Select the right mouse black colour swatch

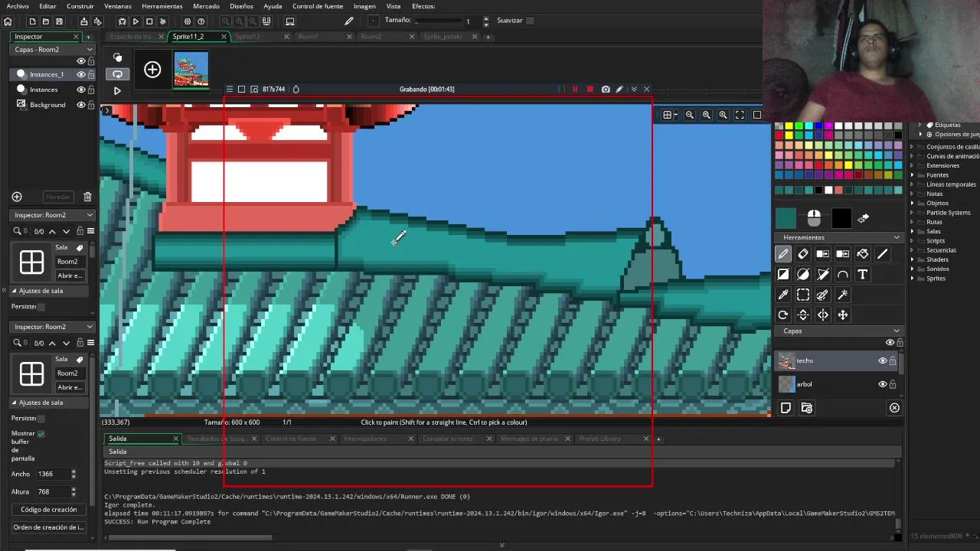tap(841, 218)
